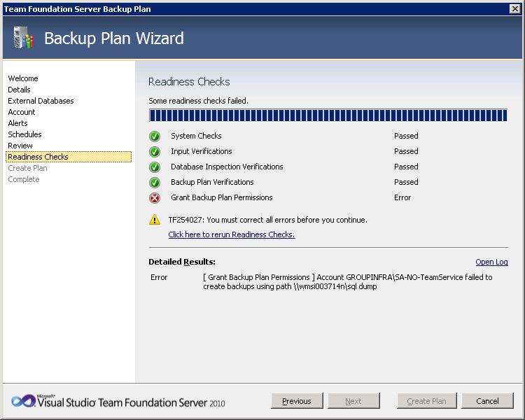Click the Visual Studio infinity logo

22,401
